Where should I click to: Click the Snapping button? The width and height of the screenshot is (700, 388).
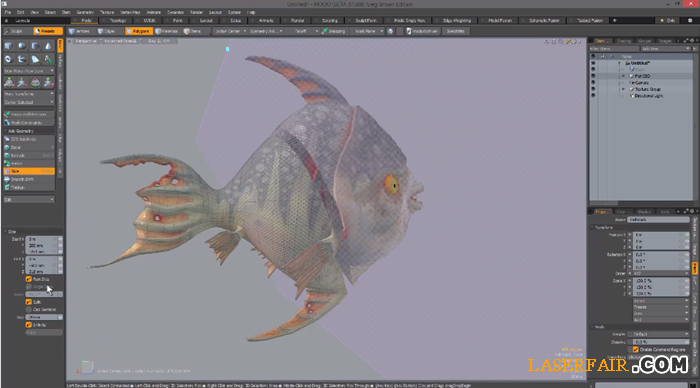click(334, 31)
